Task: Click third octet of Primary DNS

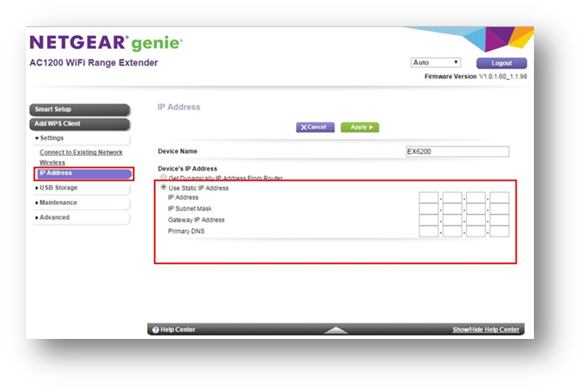Action: pyautogui.click(x=476, y=231)
